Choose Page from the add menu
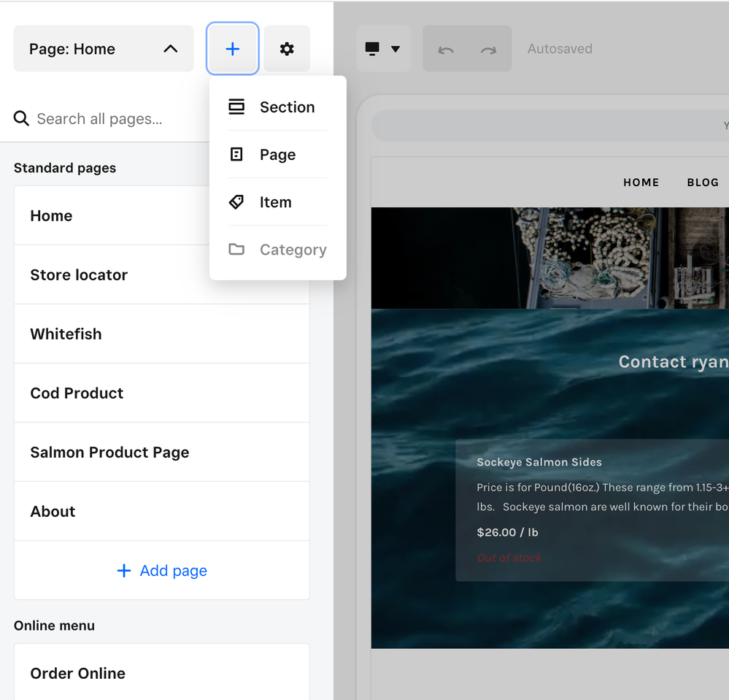The image size is (729, 700). coord(277,155)
